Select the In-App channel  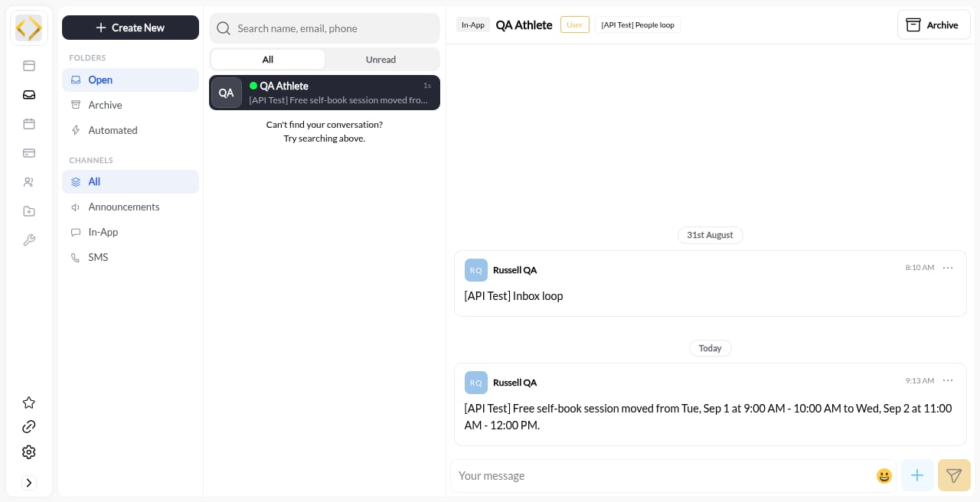coord(130,232)
